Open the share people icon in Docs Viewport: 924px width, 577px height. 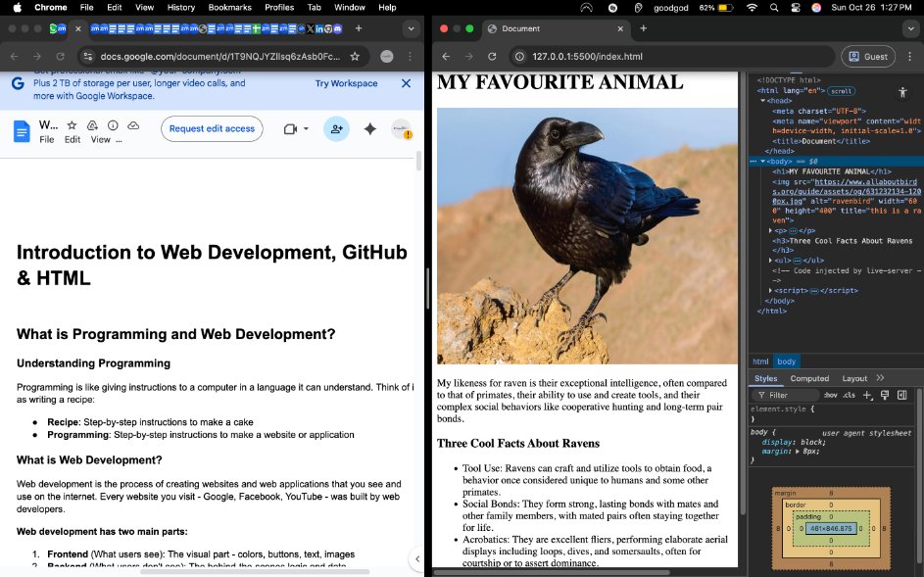336,128
